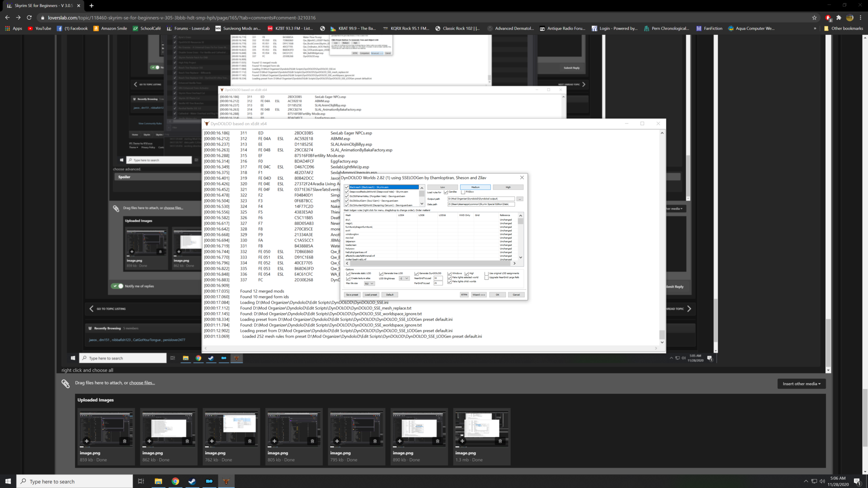Enable Upgrade NearGrid Large Refs
Screen dimensions: 868x488
[486, 278]
